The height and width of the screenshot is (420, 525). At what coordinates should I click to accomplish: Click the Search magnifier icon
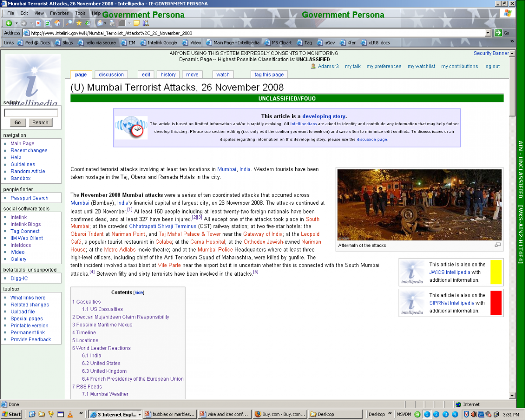pos(69,23)
